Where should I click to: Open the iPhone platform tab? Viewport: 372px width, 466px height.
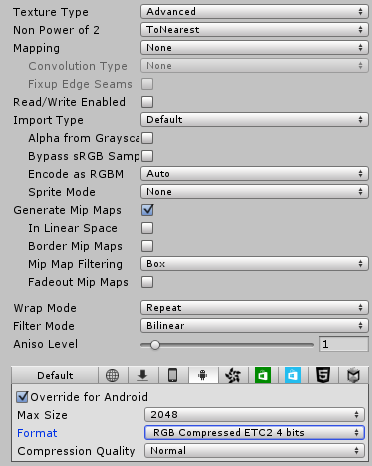click(173, 376)
